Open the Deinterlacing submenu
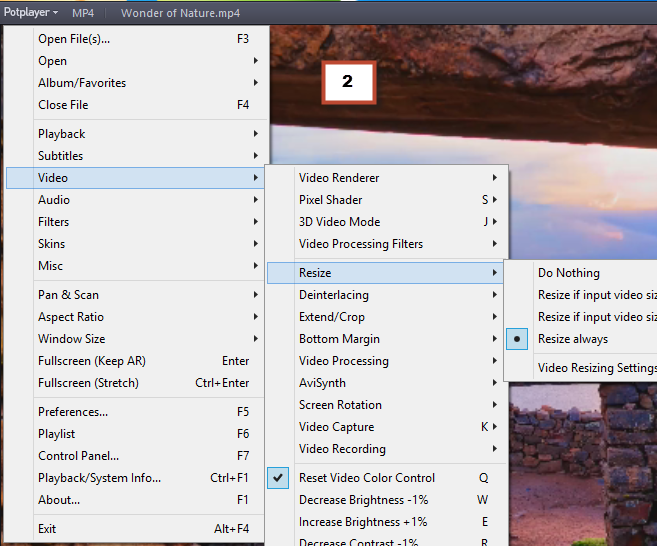Viewport: 657px width, 546px height. click(385, 295)
